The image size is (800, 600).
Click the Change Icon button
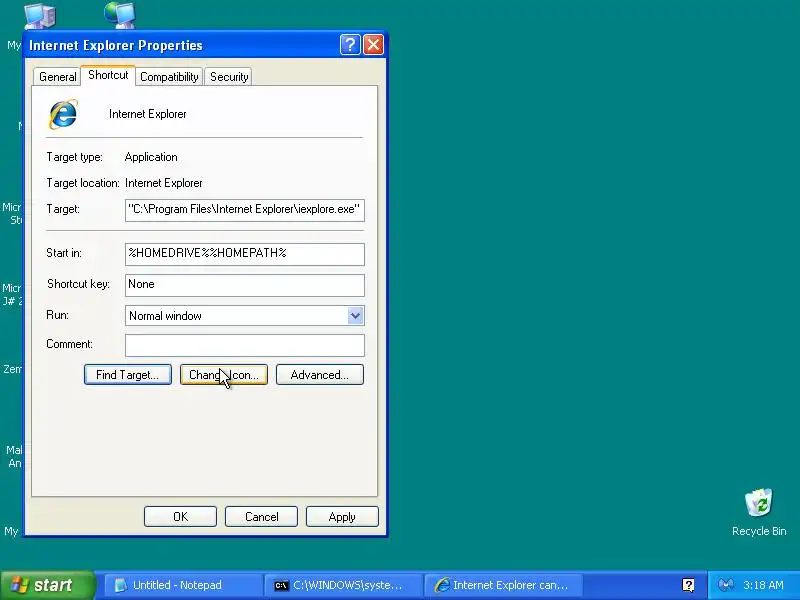click(x=223, y=374)
